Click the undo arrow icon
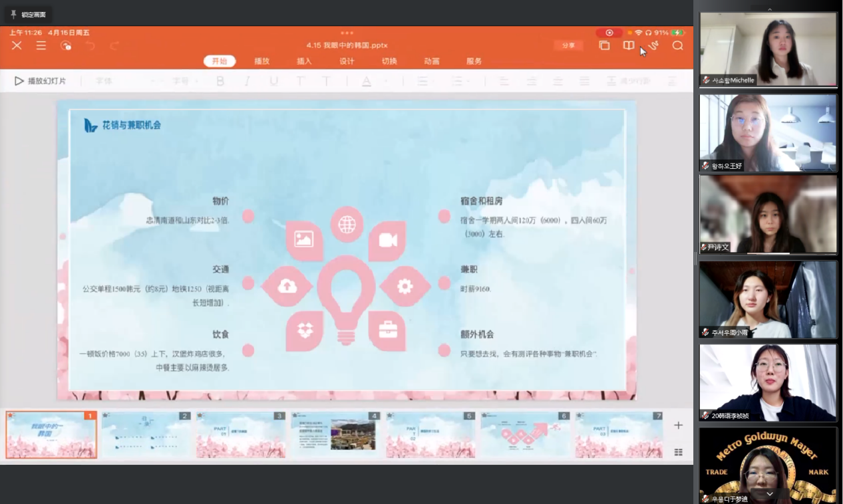The height and width of the screenshot is (504, 843). [90, 45]
